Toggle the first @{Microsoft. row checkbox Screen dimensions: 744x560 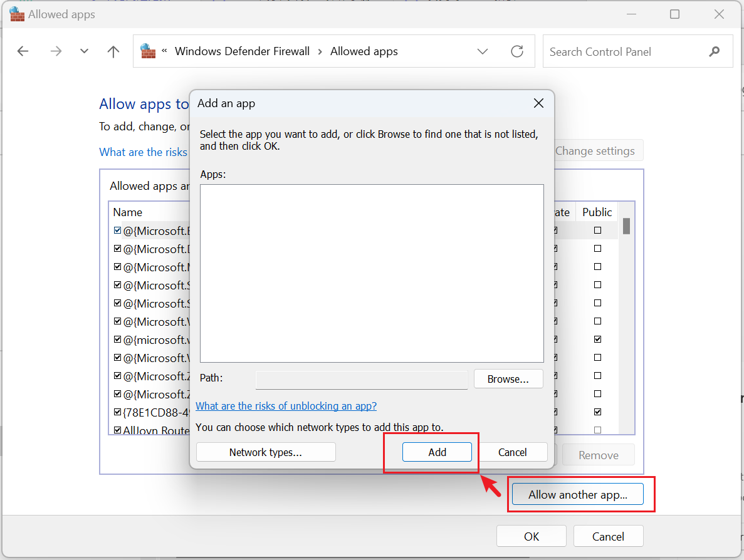point(118,231)
